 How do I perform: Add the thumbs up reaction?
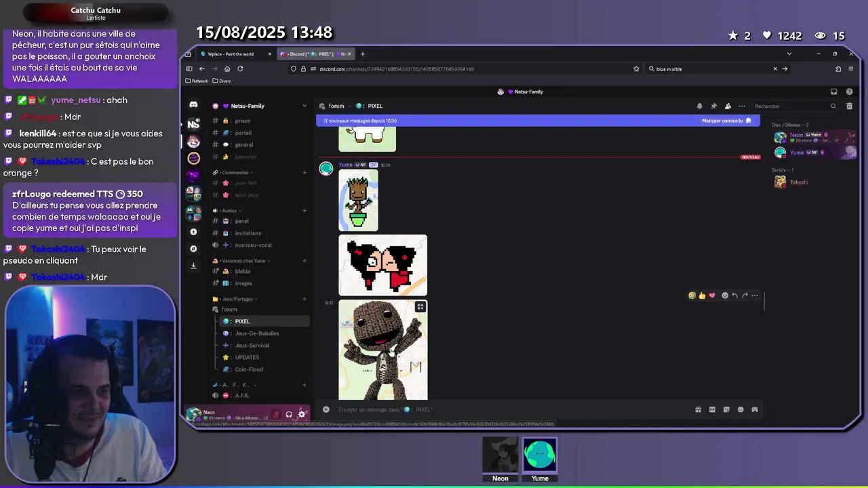click(702, 296)
